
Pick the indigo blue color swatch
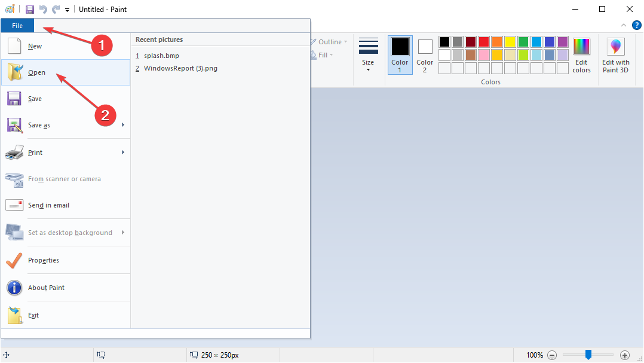click(550, 42)
